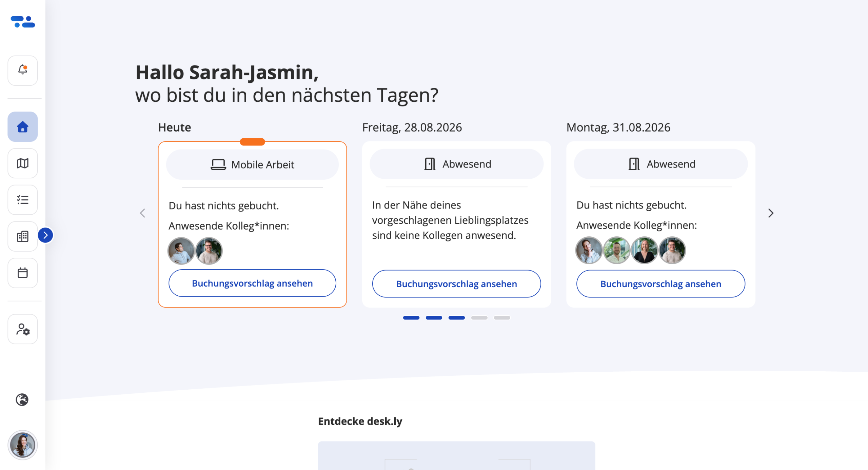Jump to second carousel page indicator

click(x=434, y=318)
